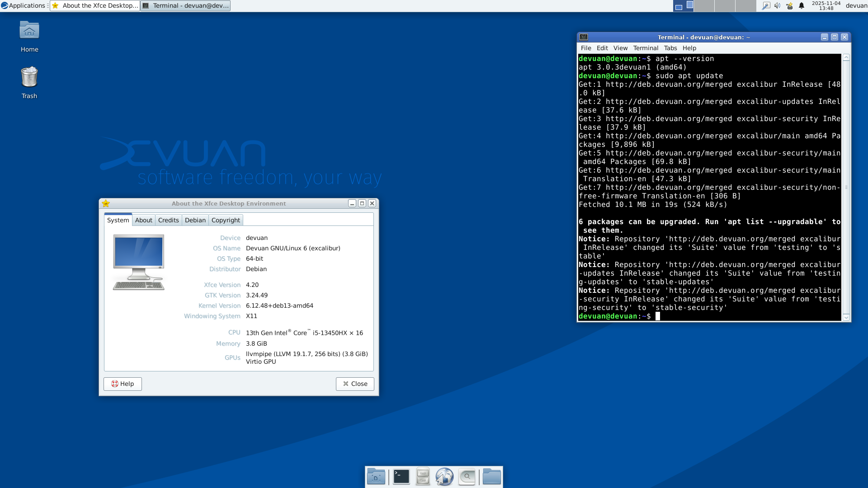Toggle the Terminal window taskbar entry
Viewport: 868px width, 488px height.
(185, 6)
